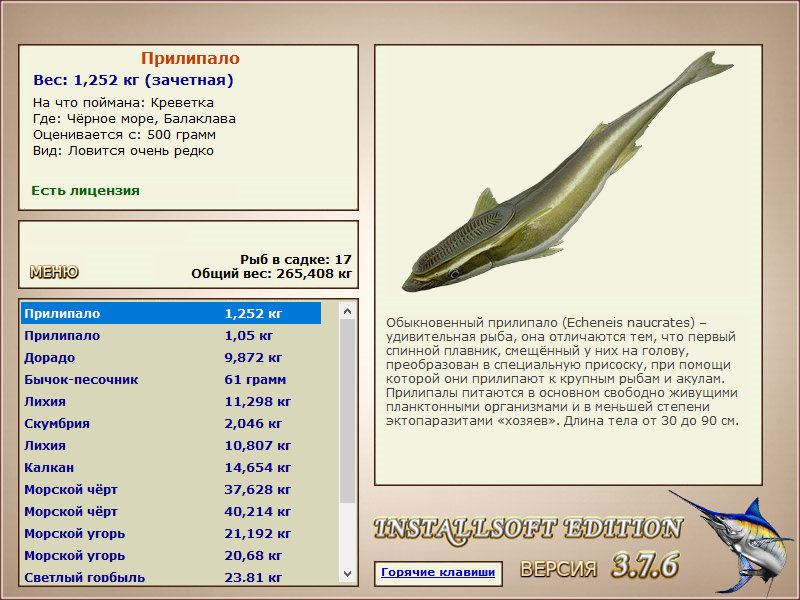Select the Бычок-песочник 61 грамм row
This screenshot has height=600, width=800.
tap(171, 379)
